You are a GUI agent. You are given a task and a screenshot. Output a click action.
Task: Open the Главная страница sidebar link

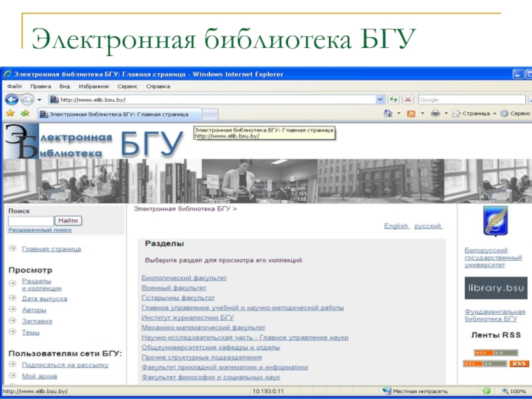pos(51,249)
